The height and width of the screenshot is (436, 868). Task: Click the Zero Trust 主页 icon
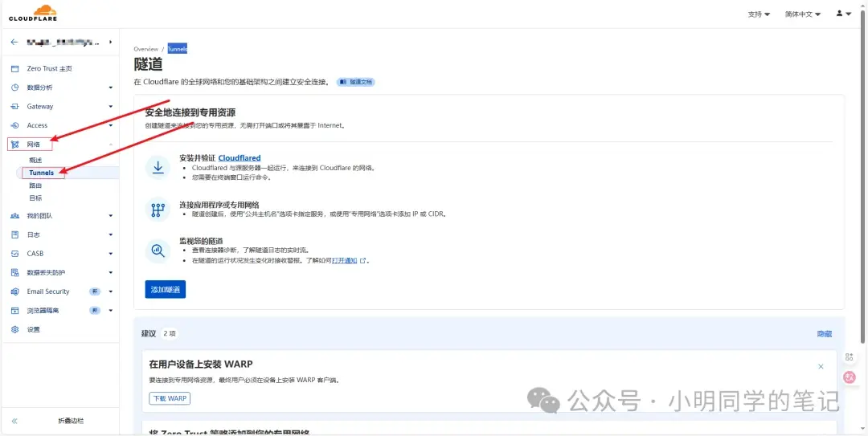(15, 68)
